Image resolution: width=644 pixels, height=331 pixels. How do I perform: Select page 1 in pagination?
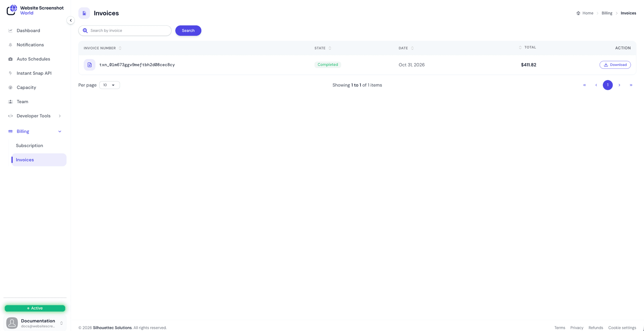pyautogui.click(x=608, y=85)
